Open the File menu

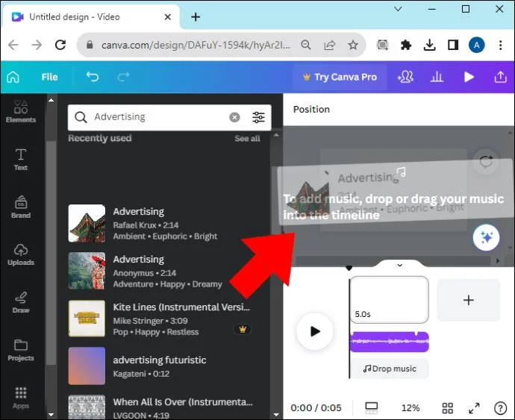49,77
